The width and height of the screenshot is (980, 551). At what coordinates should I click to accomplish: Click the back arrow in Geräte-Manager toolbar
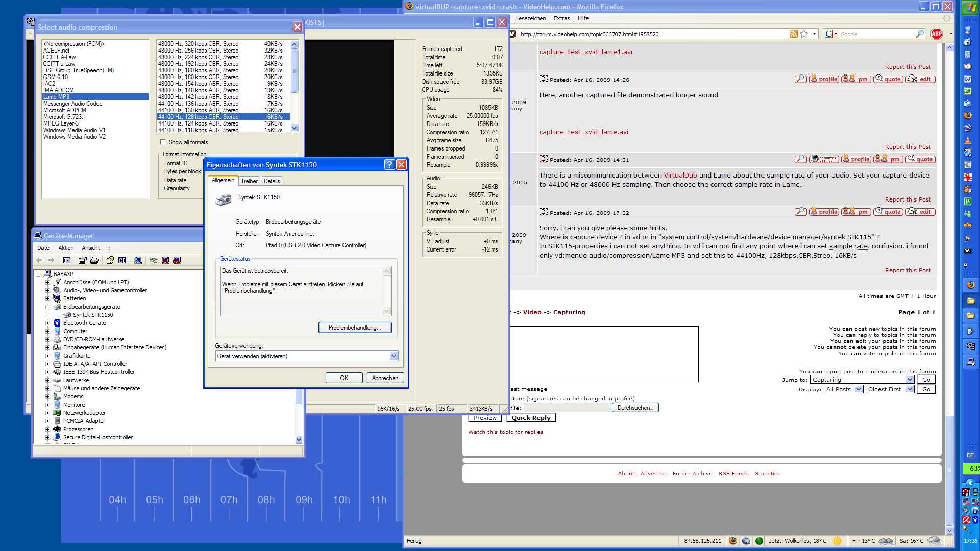(x=39, y=260)
